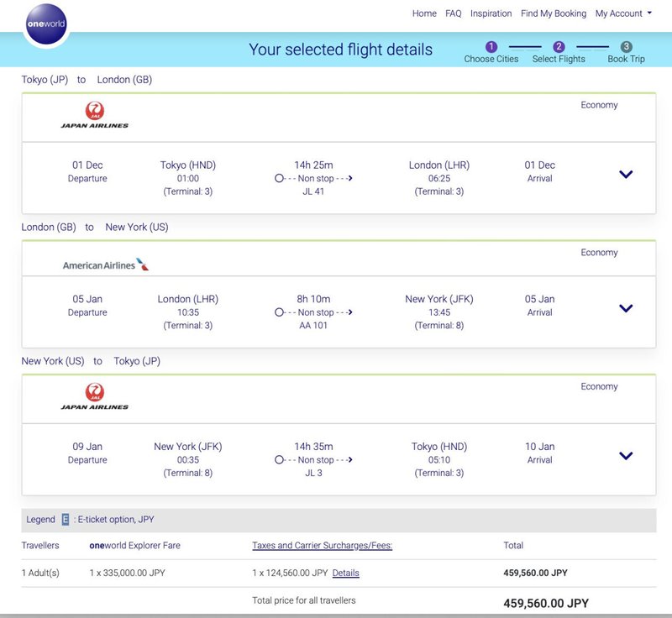Screen dimensions: 672x618
Task: Click Economy label on American Airlines flight
Action: 599,253
